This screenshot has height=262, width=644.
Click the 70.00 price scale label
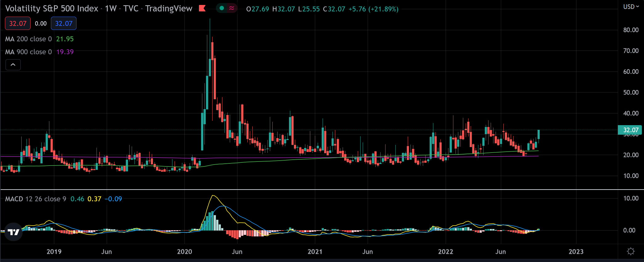631,51
